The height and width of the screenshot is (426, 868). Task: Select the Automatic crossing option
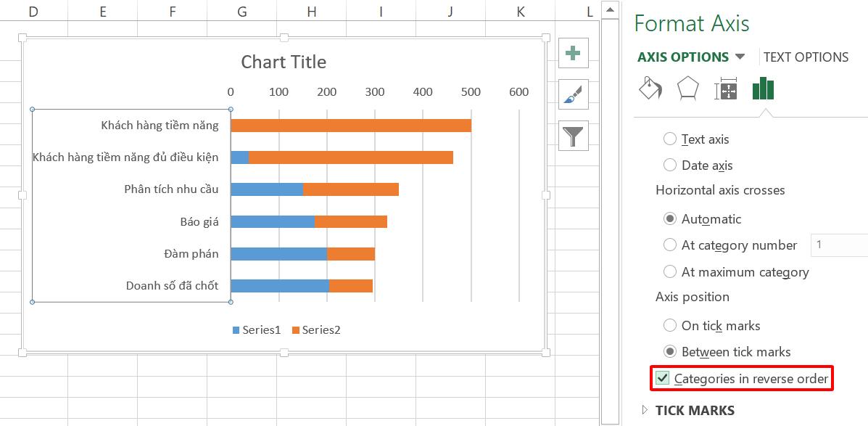[x=669, y=218]
